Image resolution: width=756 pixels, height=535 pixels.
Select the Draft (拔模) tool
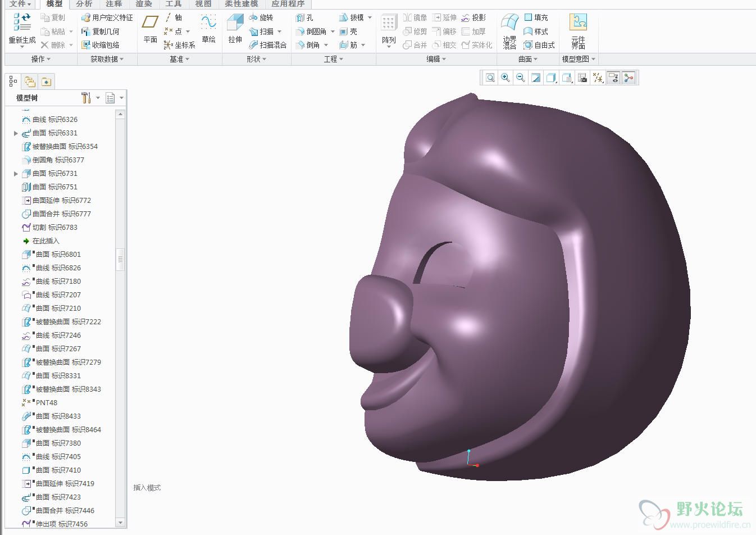352,17
